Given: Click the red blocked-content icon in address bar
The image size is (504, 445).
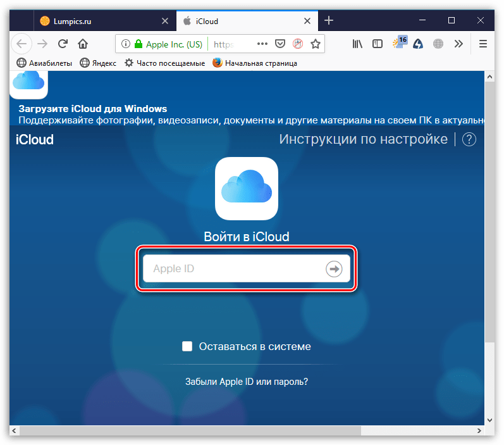Looking at the screenshot, I should 298,44.
